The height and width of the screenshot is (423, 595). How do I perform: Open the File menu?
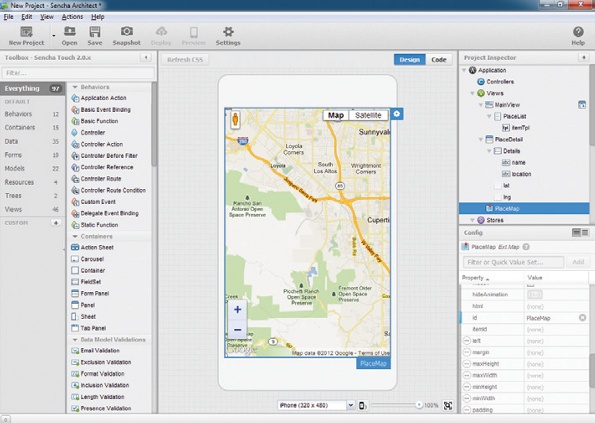click(8, 17)
